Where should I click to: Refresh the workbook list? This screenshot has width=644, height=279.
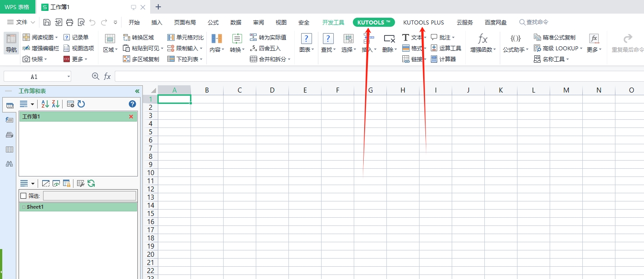[81, 104]
